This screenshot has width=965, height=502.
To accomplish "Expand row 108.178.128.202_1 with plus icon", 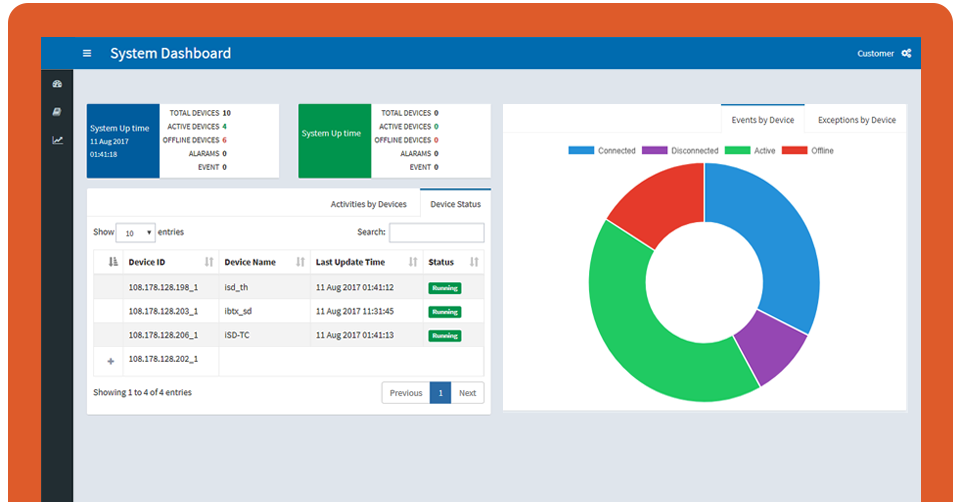I will coord(111,361).
